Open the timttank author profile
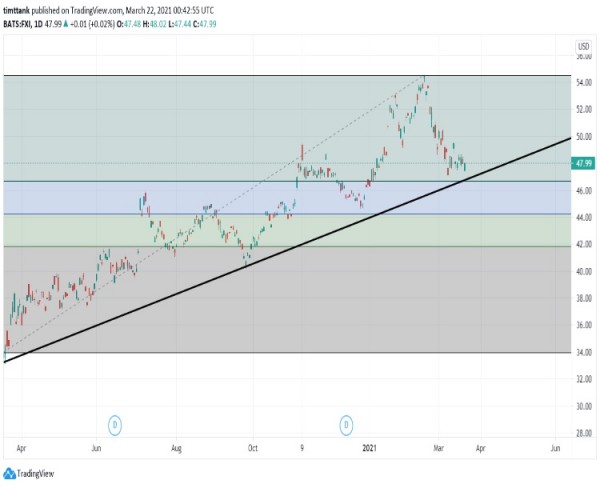The width and height of the screenshot is (600, 488). pyautogui.click(x=21, y=10)
